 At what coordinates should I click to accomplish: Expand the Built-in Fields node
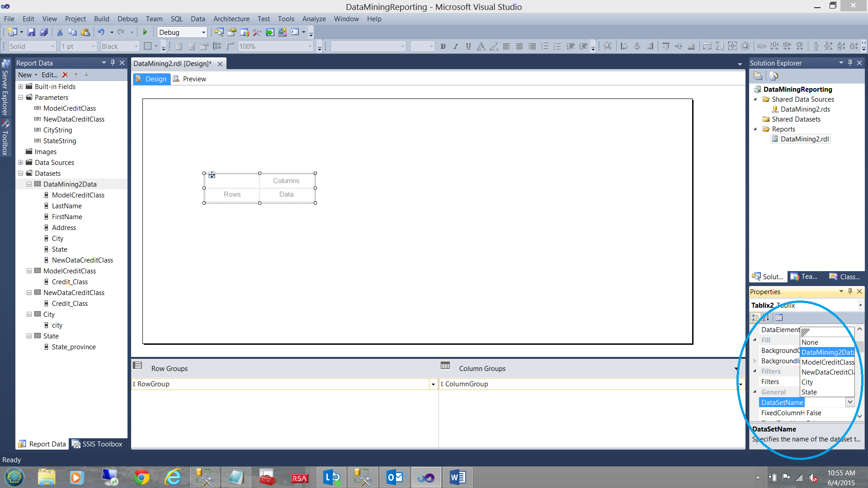tap(21, 87)
